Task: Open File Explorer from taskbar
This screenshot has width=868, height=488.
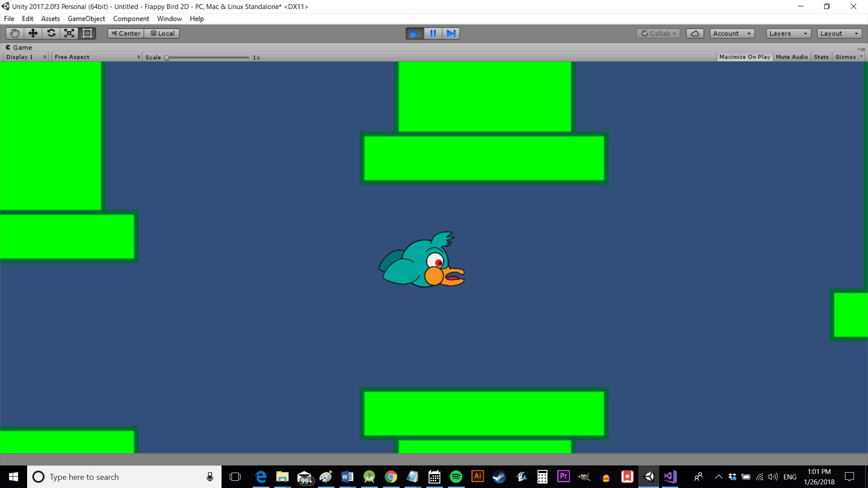Action: click(x=283, y=477)
